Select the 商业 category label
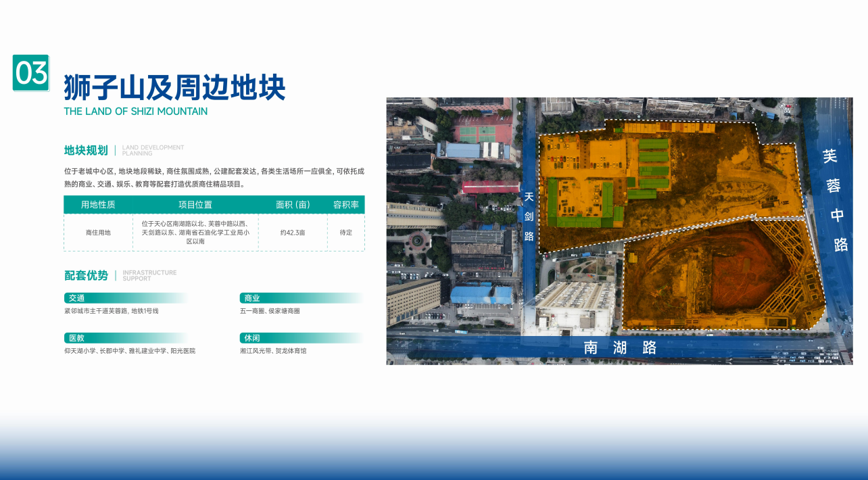Screen dimensions: 868x480 [251, 298]
